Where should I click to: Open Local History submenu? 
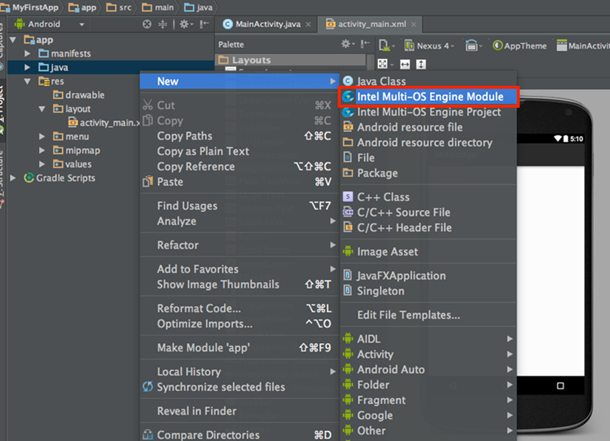click(239, 371)
